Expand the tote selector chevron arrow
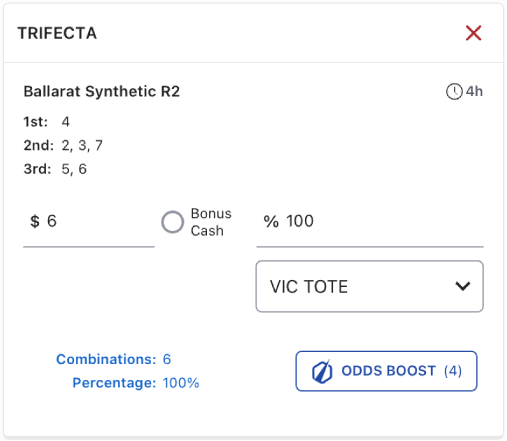 point(463,286)
